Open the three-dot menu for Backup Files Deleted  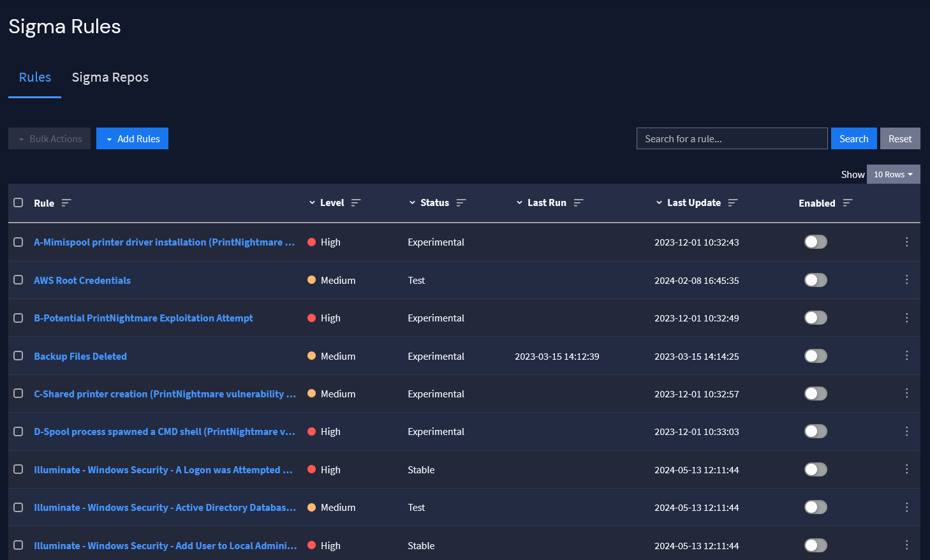tap(906, 356)
